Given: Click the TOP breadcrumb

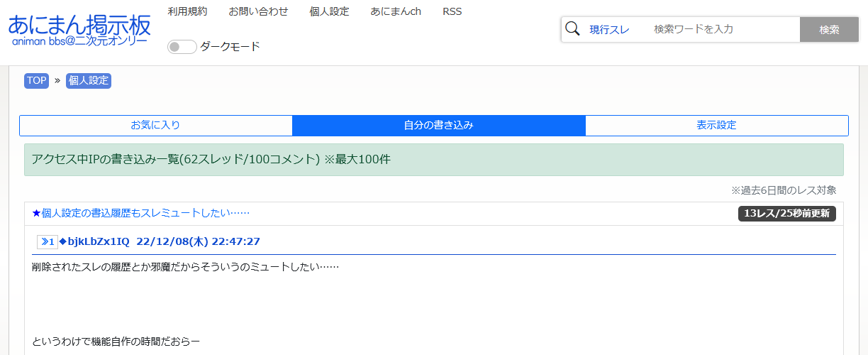Looking at the screenshot, I should 36,81.
